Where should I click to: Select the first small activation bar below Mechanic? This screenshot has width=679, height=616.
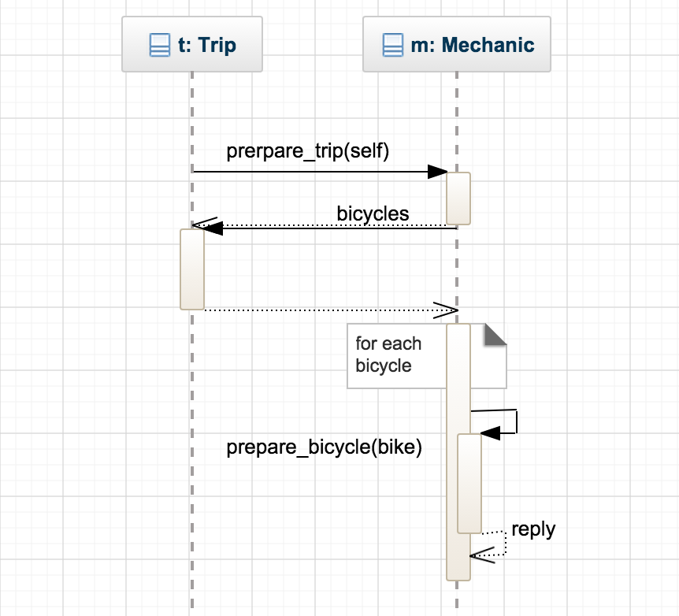458,199
